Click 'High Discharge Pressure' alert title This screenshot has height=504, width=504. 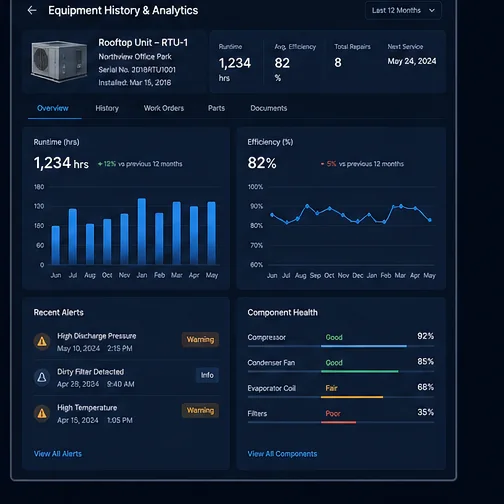97,336
